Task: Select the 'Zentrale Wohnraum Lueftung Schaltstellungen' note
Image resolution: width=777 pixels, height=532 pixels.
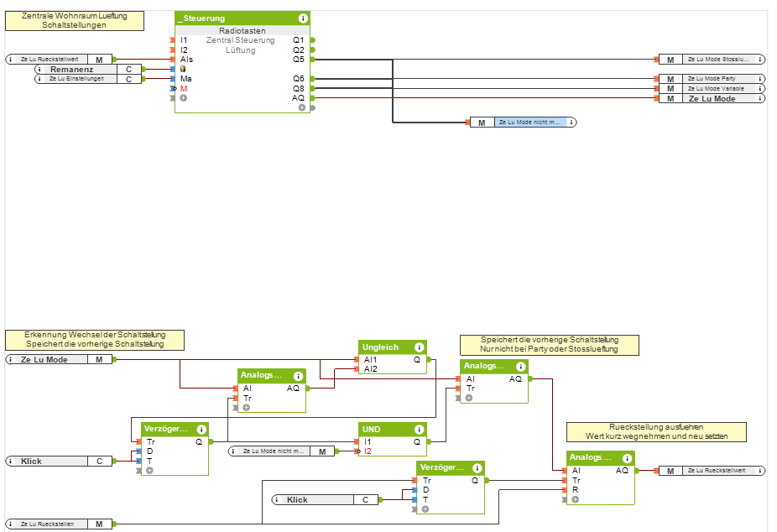Action: point(75,21)
